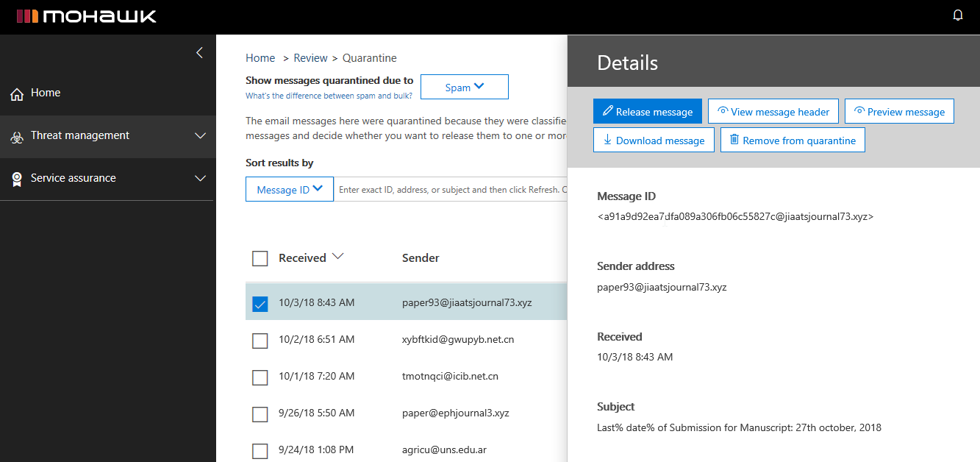Toggle the select-all checkbox beside Received

coord(260,258)
